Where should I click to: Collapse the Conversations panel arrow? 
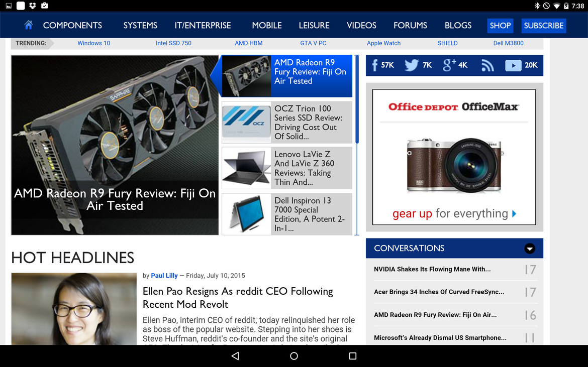[530, 249]
